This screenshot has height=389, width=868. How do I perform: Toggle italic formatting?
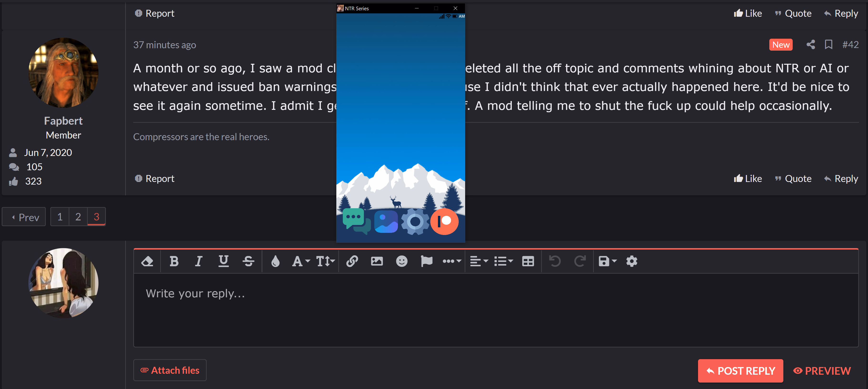click(x=199, y=261)
